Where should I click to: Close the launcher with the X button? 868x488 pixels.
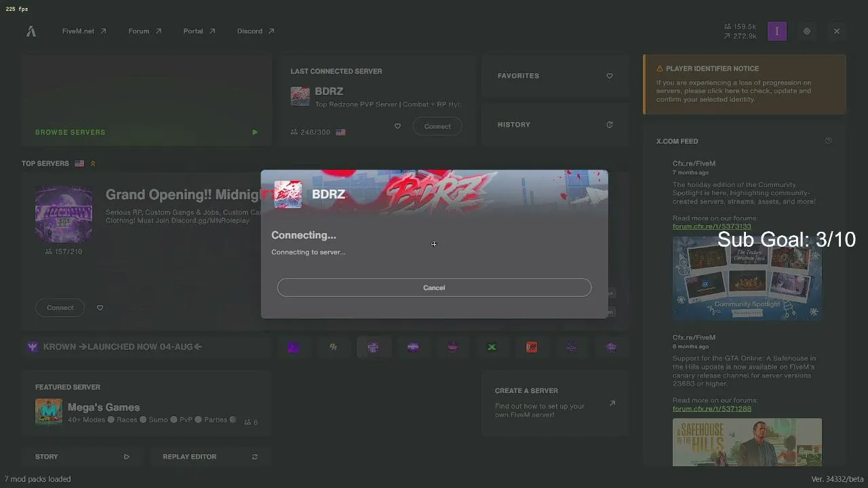837,31
